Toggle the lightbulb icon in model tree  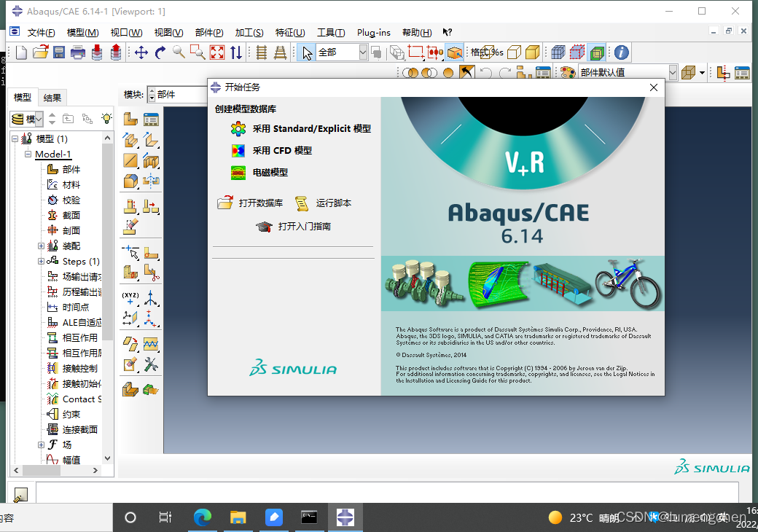pyautogui.click(x=106, y=118)
